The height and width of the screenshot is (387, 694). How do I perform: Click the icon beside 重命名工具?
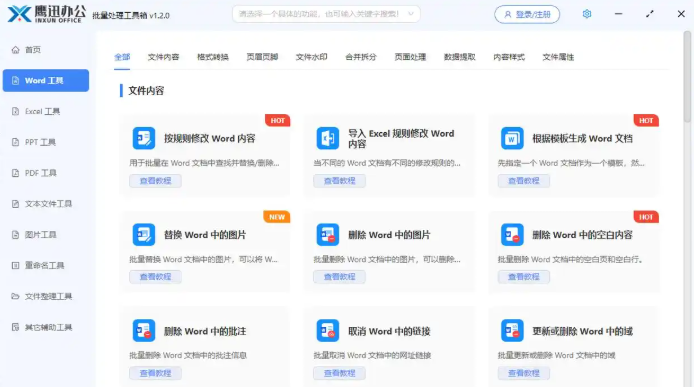pos(15,265)
